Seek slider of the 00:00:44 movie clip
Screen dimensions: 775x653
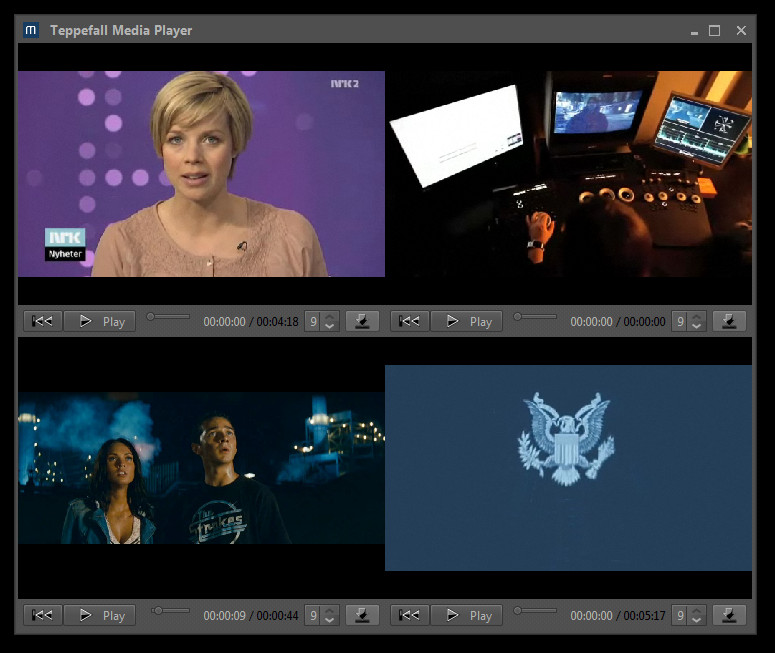coord(171,610)
